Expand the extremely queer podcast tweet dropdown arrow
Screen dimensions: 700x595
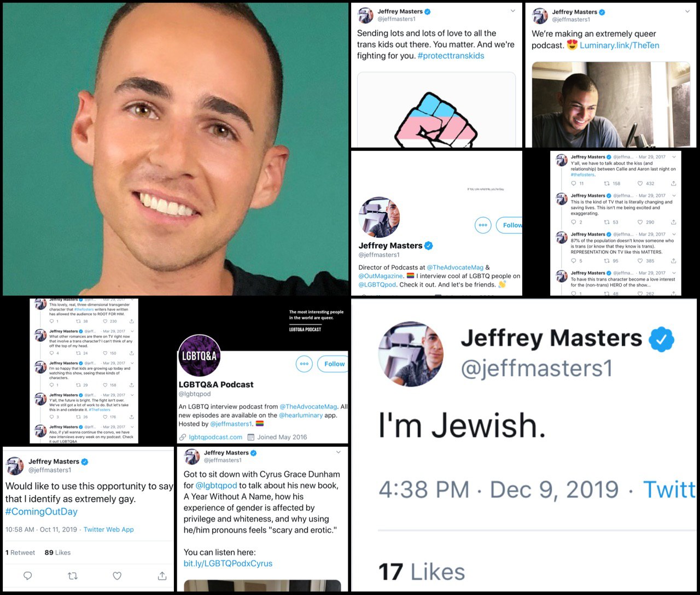click(x=687, y=11)
